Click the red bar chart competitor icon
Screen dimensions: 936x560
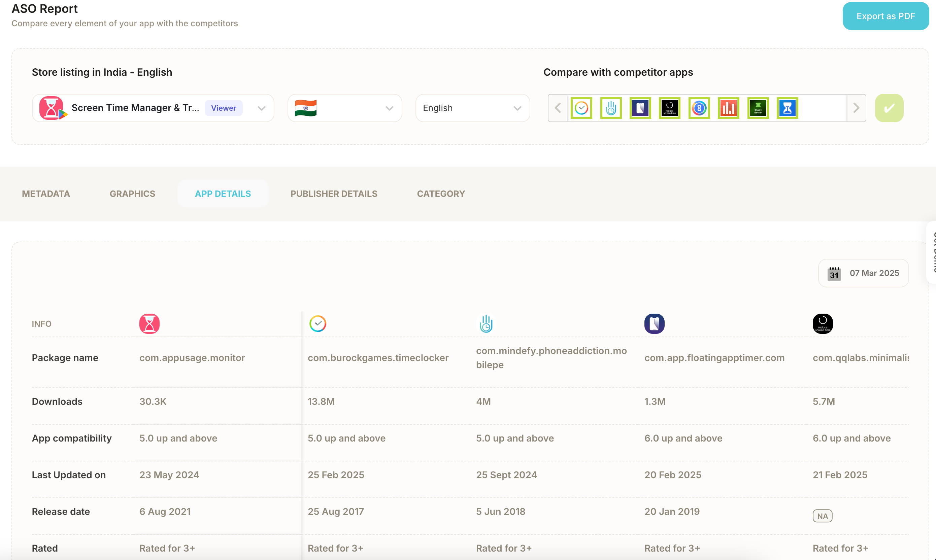[728, 108]
